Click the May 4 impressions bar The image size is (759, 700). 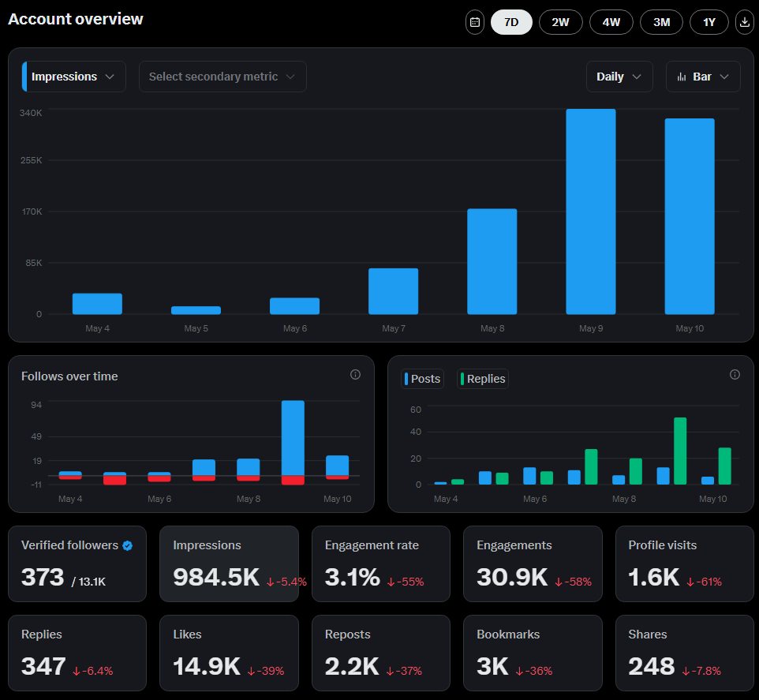(97, 304)
